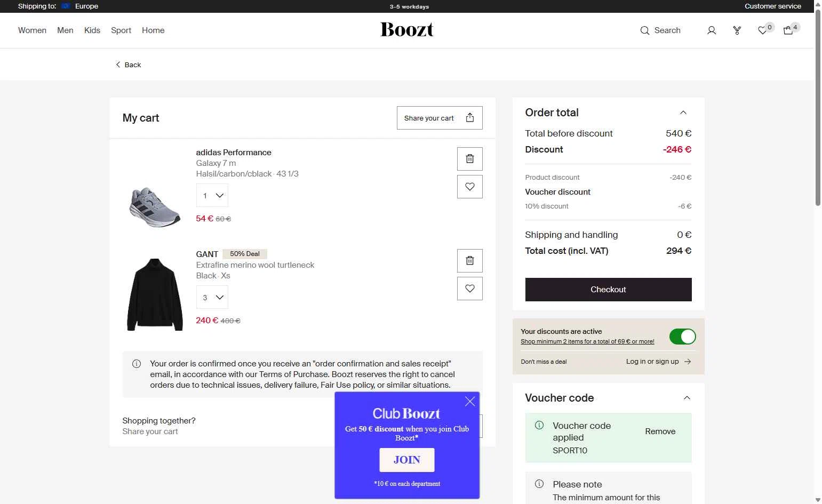This screenshot has width=822, height=504.
Task: Click the scrollbar down arrow
Action: coord(818,500)
